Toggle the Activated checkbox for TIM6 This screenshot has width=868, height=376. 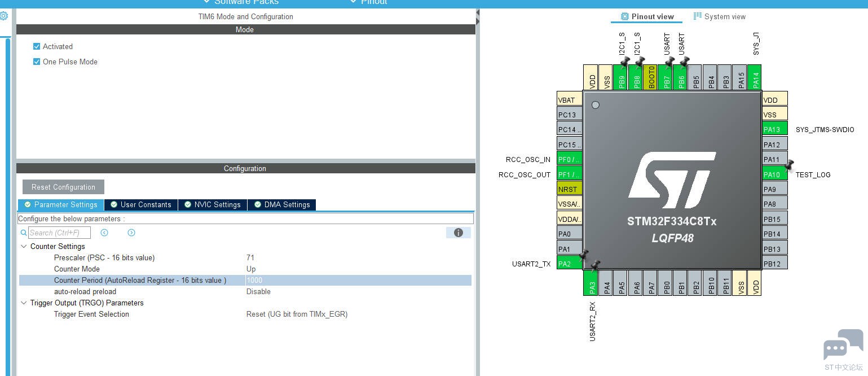[x=37, y=46]
